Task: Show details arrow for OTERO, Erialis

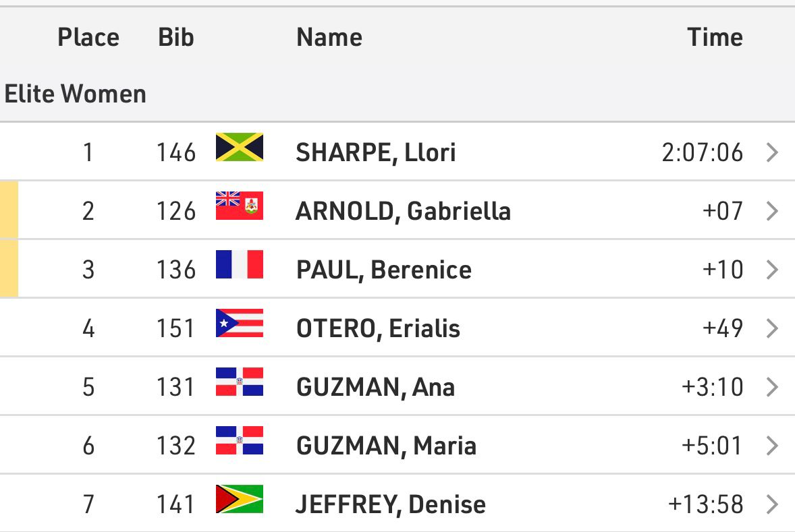Action: [x=772, y=328]
